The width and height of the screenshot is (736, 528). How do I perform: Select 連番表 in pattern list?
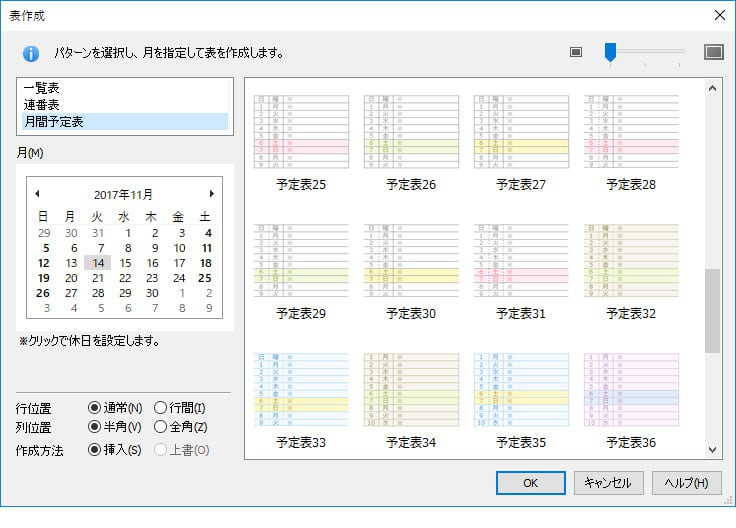[x=42, y=104]
